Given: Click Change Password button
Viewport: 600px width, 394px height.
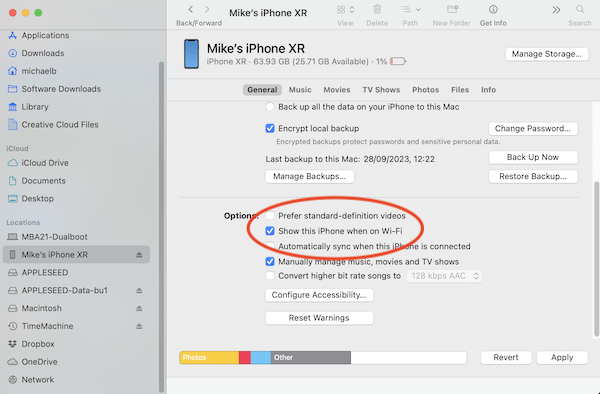Looking at the screenshot, I should [x=533, y=129].
